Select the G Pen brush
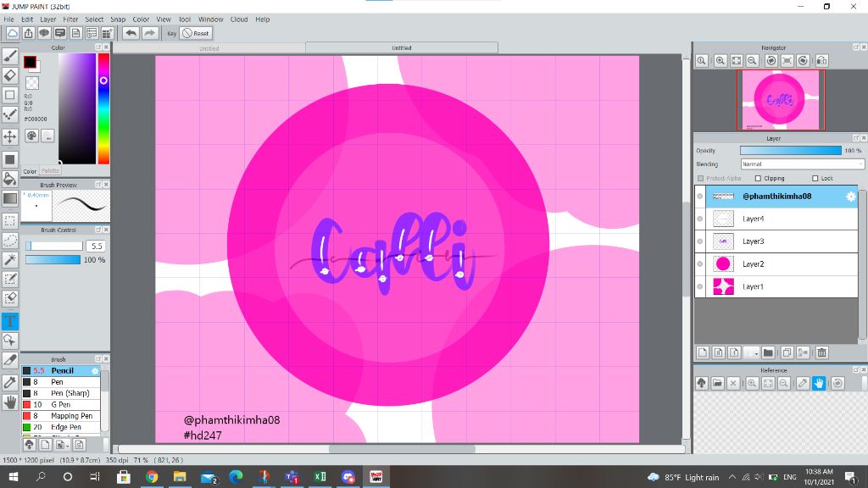868x488 pixels. click(x=61, y=404)
